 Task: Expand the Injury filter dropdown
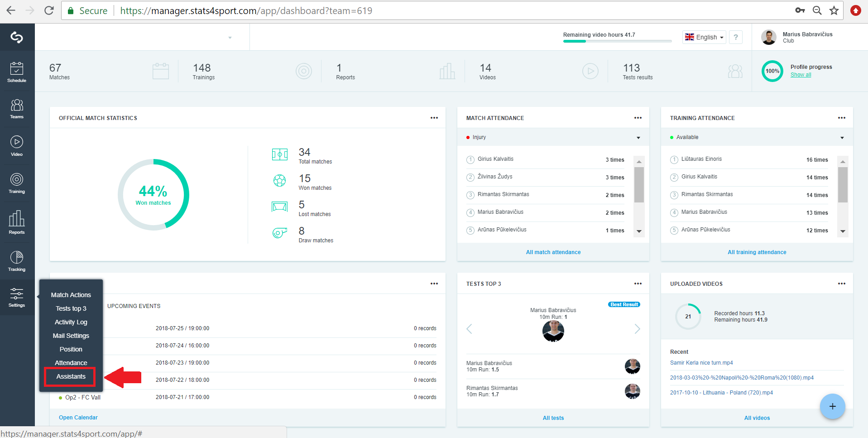click(553, 137)
